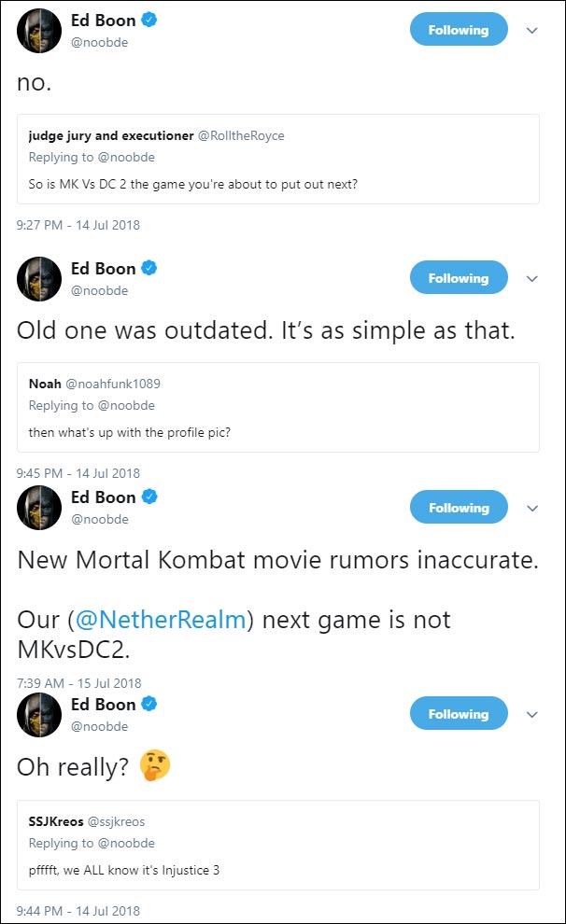The image size is (566, 924).
Task: Expand the caret menu on the 'Old one was outdated' tweet
Action: (532, 279)
